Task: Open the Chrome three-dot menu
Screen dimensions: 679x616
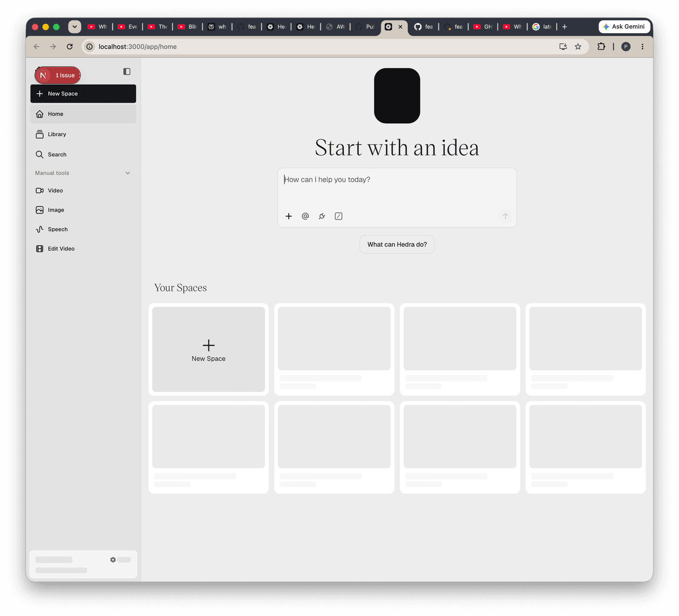Action: coord(643,47)
